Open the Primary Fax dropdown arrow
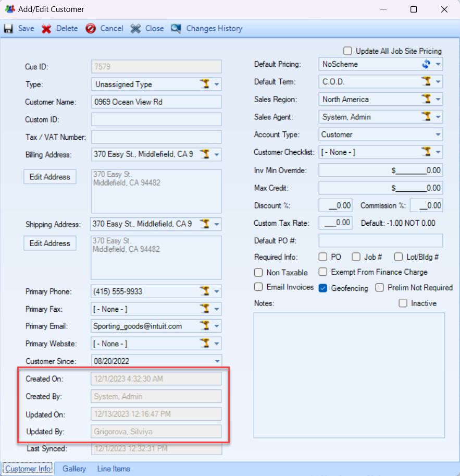 [x=217, y=309]
